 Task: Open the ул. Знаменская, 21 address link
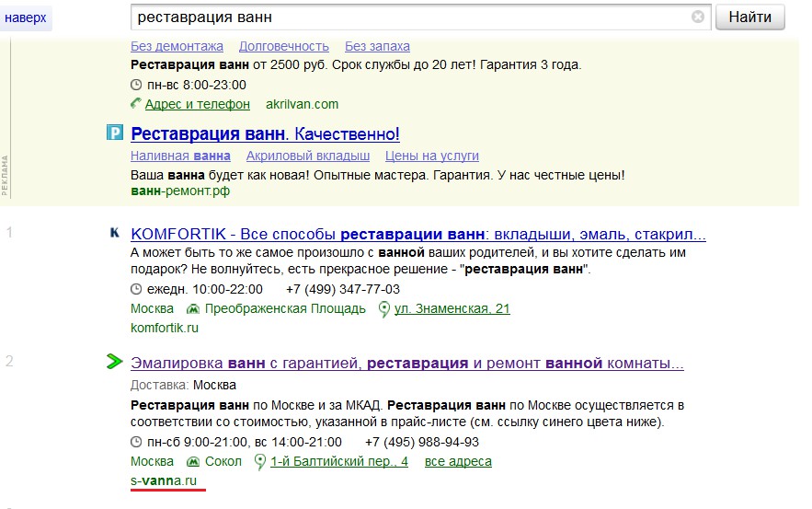[x=452, y=309]
